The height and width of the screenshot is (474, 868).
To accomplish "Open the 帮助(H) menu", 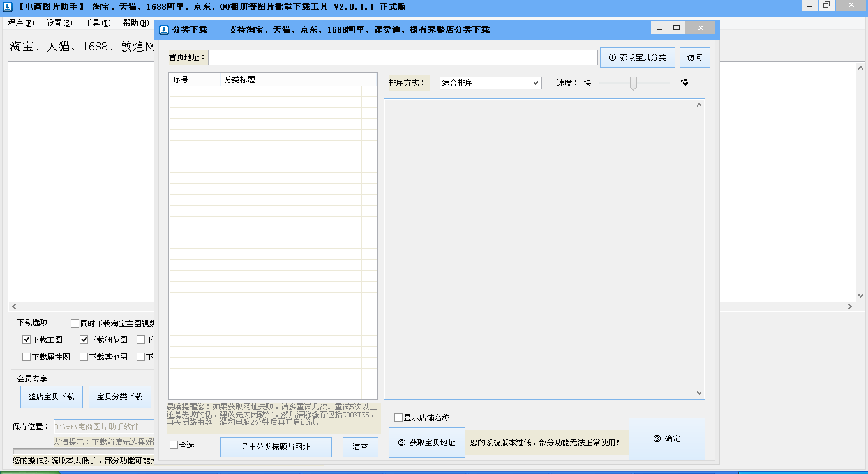I will pyautogui.click(x=136, y=23).
